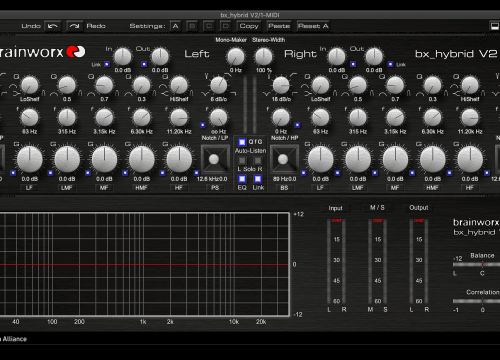Click the Right 315 Hz frequency knob
The height and width of the screenshot is (360, 500).
(358, 118)
